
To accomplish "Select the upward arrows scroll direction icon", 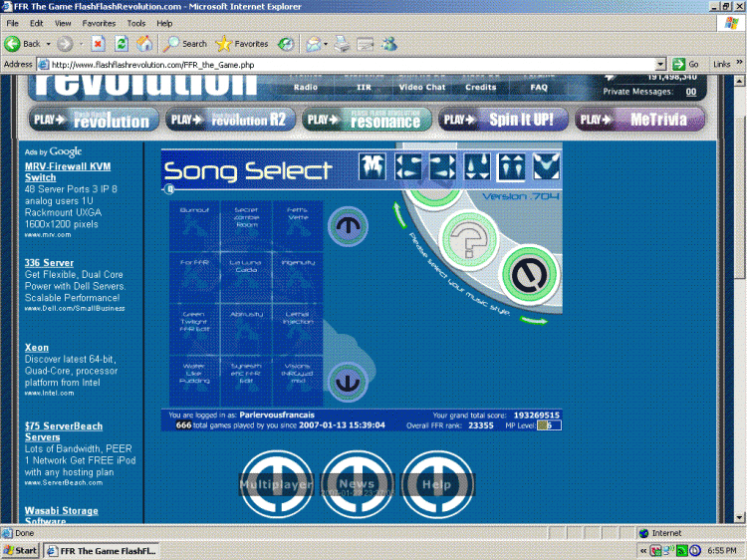I will pos(511,166).
